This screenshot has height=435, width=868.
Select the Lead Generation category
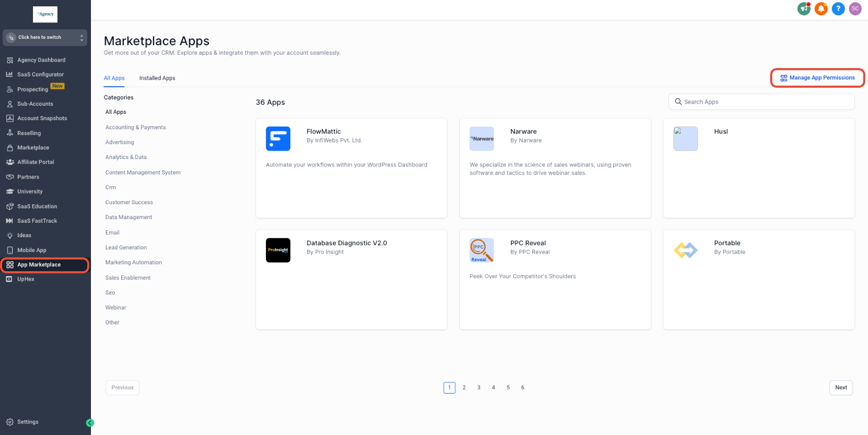pyautogui.click(x=126, y=248)
